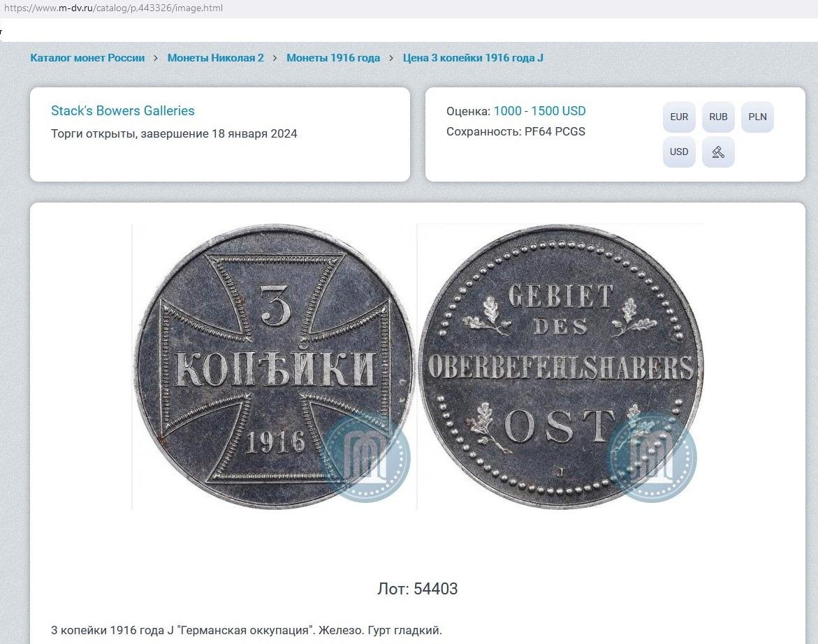Open the Stack's Bowers Galleries auction link
The width and height of the screenshot is (818, 644).
pyautogui.click(x=123, y=110)
